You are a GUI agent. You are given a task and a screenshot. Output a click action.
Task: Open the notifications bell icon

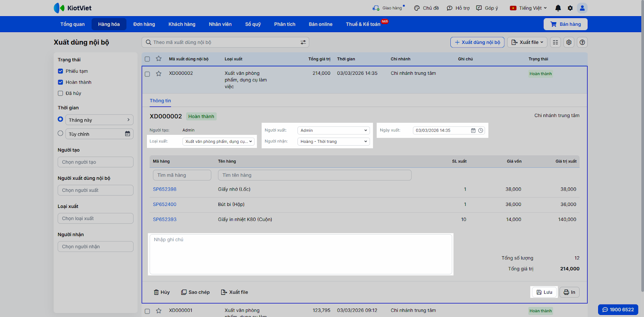coord(558,8)
